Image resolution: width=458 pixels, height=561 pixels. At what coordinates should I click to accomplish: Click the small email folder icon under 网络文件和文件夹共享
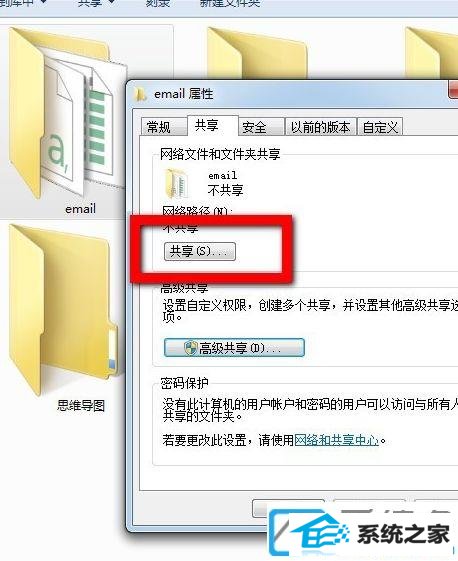pos(177,184)
